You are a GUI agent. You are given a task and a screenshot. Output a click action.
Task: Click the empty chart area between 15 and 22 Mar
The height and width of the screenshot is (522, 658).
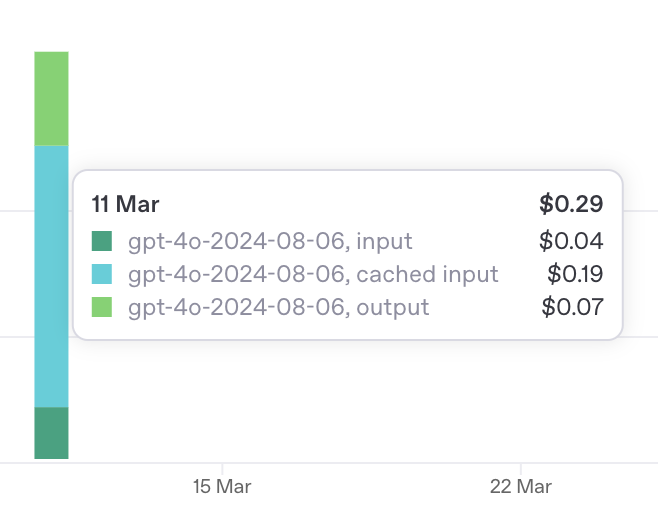tap(371, 399)
